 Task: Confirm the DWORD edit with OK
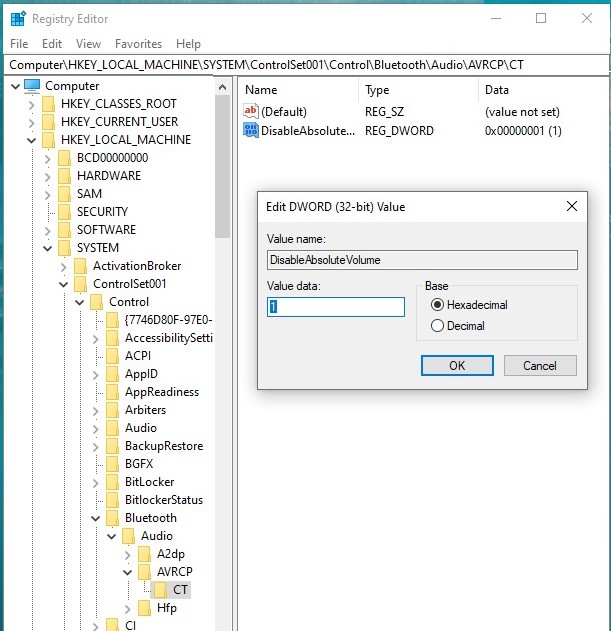pyautogui.click(x=457, y=365)
